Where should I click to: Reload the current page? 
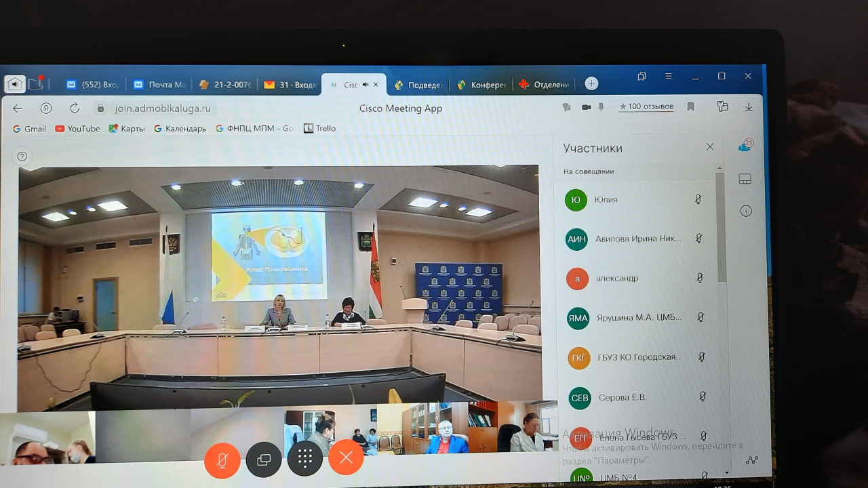click(75, 108)
